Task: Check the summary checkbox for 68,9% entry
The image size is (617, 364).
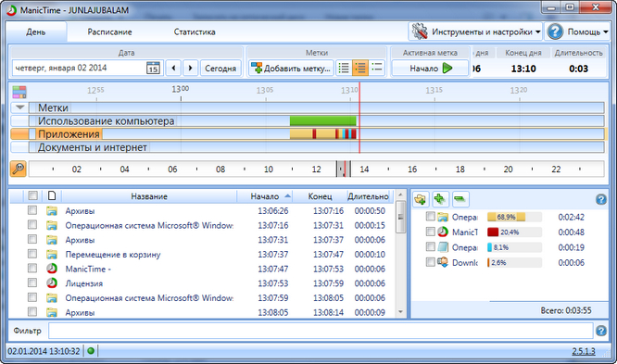Action: [x=431, y=216]
